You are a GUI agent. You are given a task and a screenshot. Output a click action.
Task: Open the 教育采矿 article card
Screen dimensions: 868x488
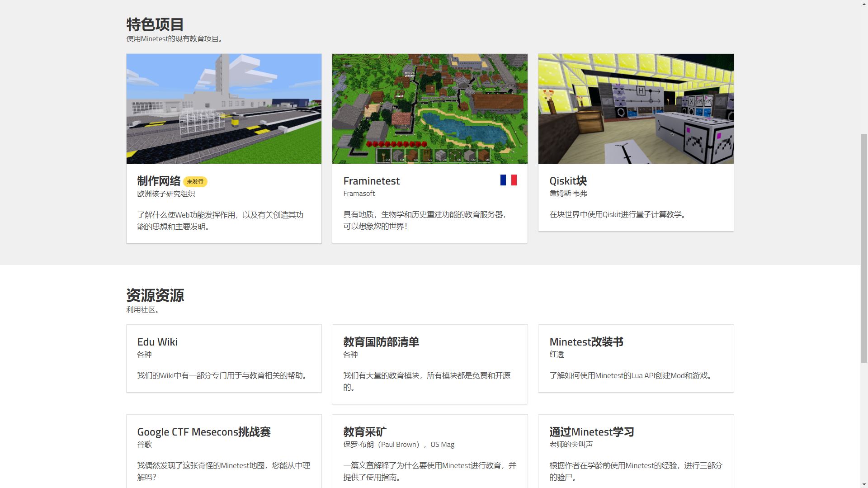[429, 451]
